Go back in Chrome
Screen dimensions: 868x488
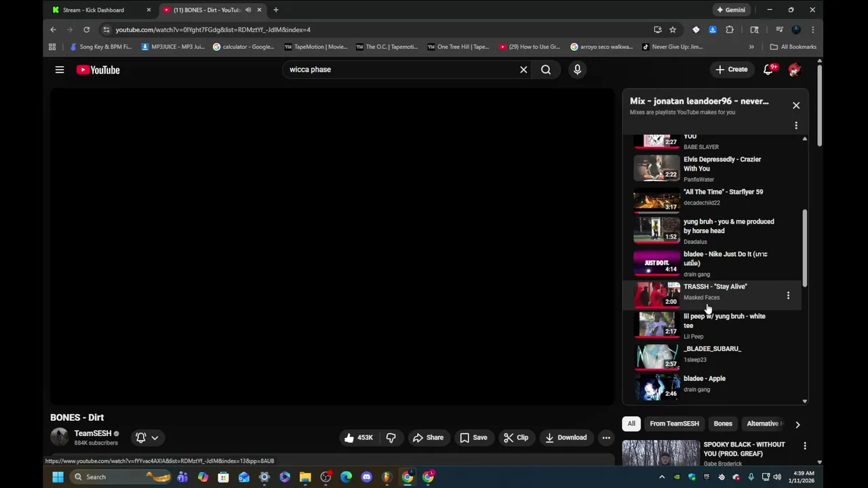click(x=53, y=30)
